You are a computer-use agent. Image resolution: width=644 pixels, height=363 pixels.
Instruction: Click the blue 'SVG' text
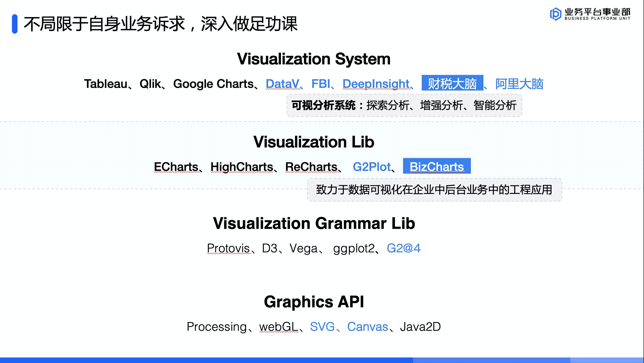[322, 327]
